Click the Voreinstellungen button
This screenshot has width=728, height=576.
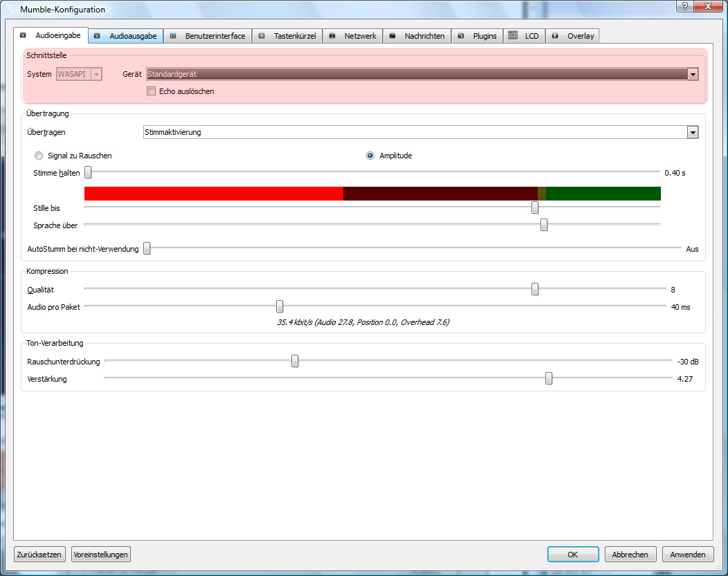click(101, 555)
